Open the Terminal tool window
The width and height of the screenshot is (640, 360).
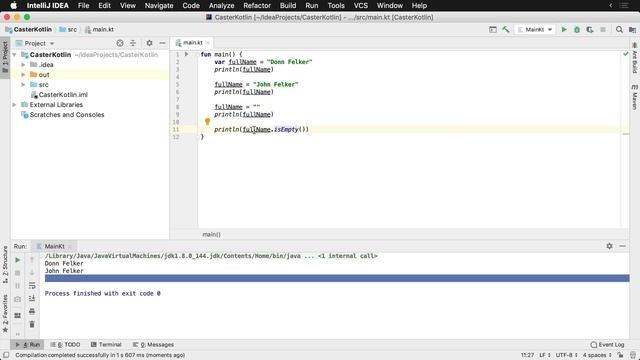(106, 344)
